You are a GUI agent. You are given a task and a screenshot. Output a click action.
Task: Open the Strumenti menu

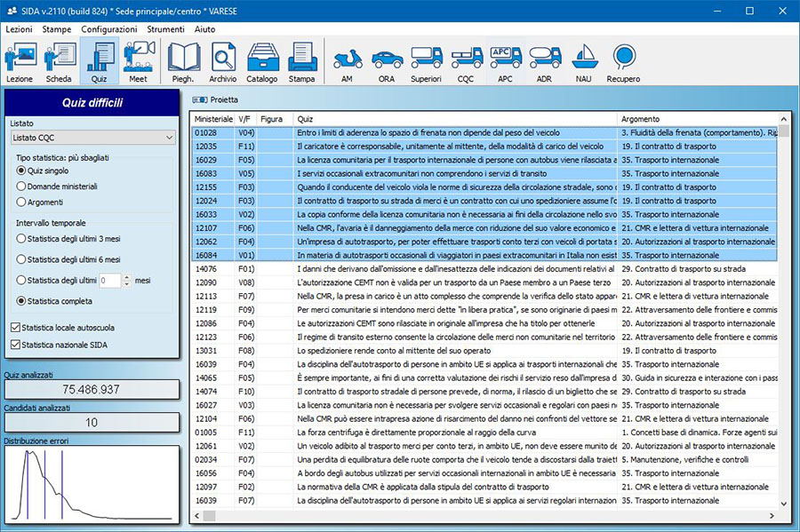[x=165, y=29]
